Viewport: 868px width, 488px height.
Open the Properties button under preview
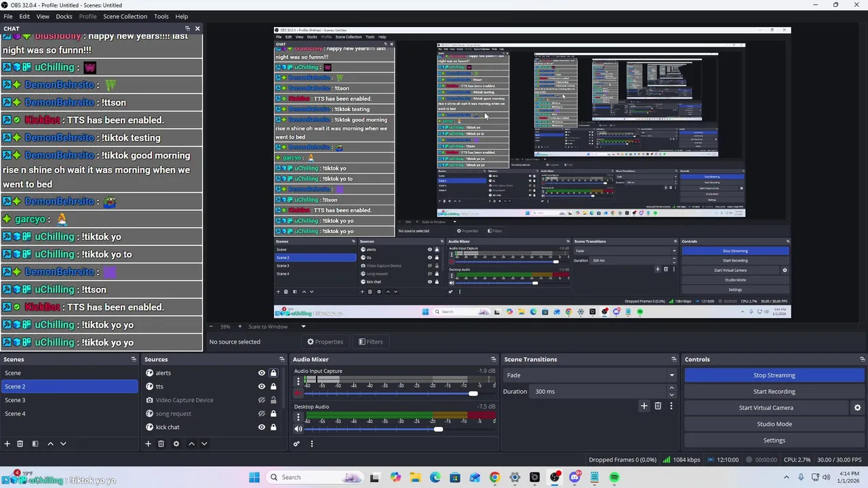[x=325, y=342]
